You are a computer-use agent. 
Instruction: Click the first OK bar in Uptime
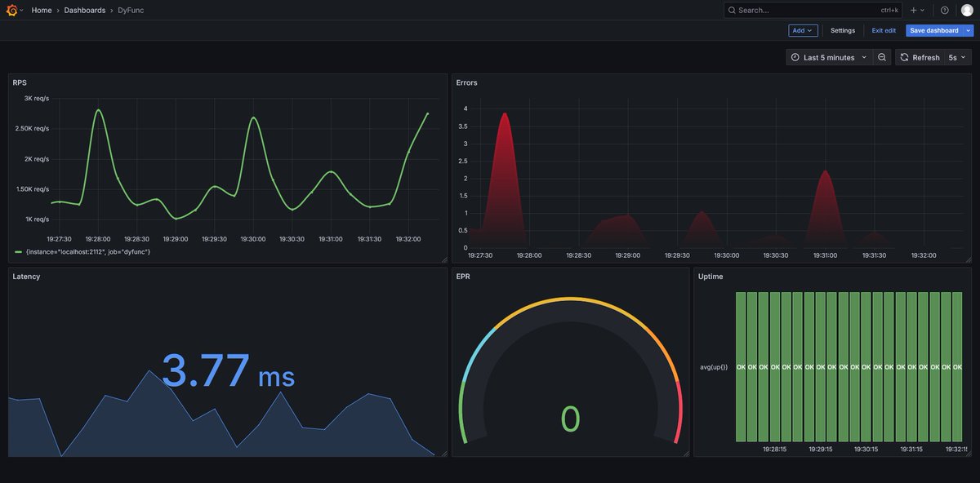741,367
